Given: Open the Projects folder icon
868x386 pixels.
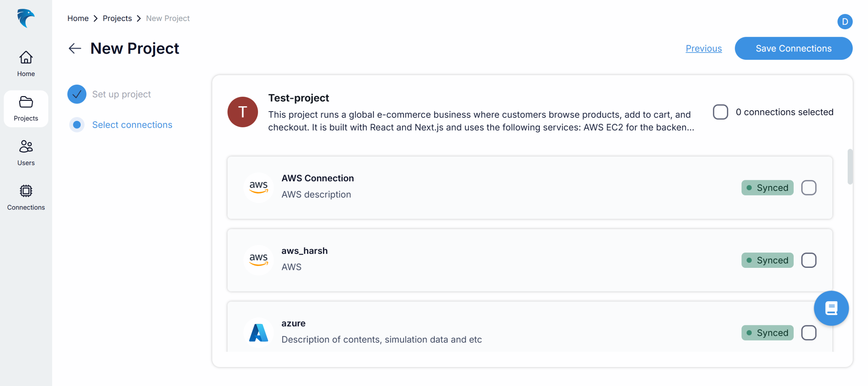Looking at the screenshot, I should coord(26,102).
